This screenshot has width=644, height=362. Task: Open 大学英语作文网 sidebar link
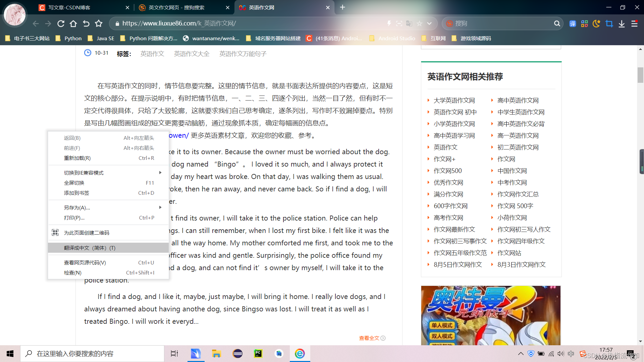[x=454, y=101]
